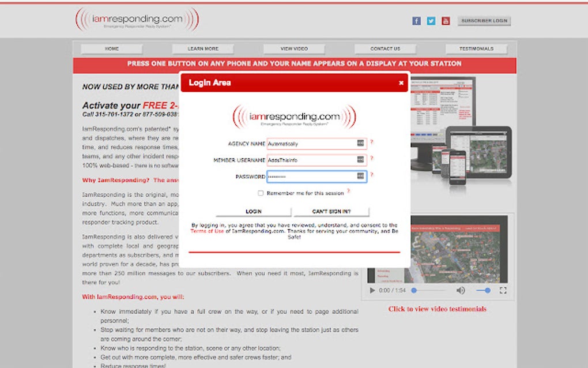Open the Twitter social icon
Viewport: 588px width, 368px height.
click(x=431, y=20)
